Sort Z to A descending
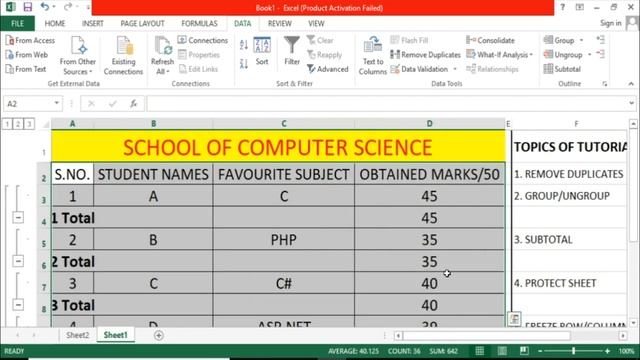The height and width of the screenshot is (360, 640). (x=244, y=64)
